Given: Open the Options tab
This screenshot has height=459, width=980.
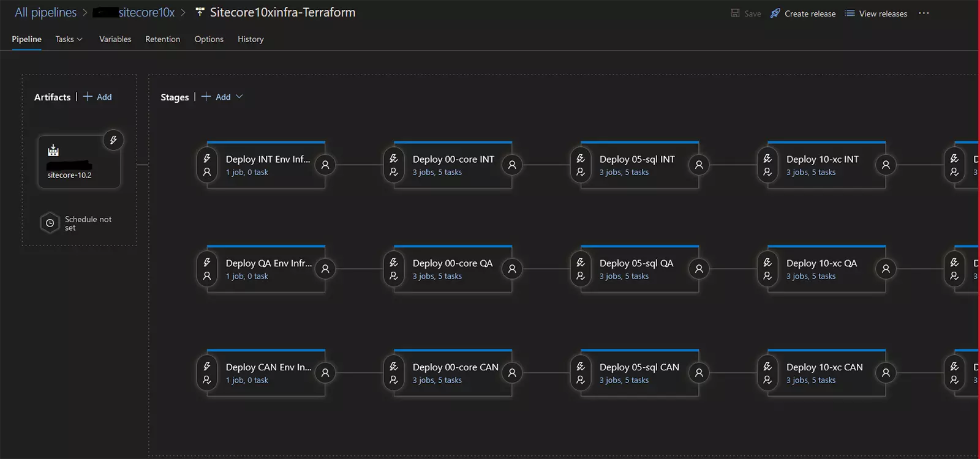Looking at the screenshot, I should tap(209, 39).
